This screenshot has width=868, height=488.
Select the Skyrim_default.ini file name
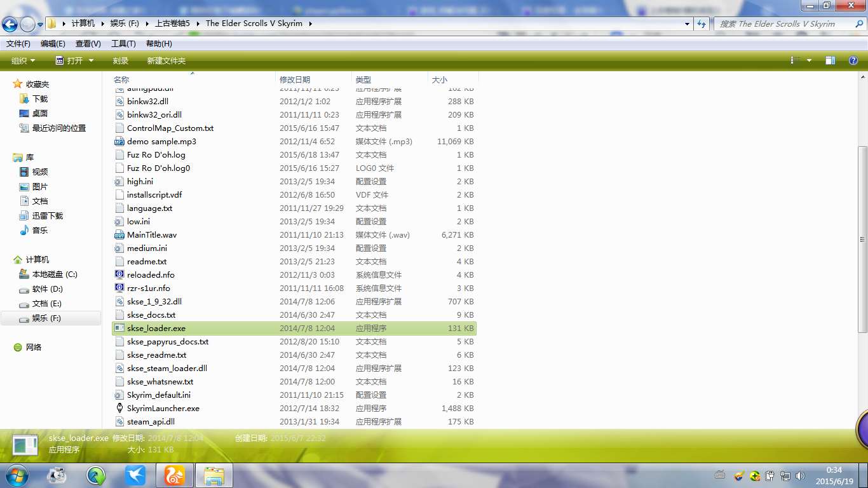pyautogui.click(x=159, y=395)
